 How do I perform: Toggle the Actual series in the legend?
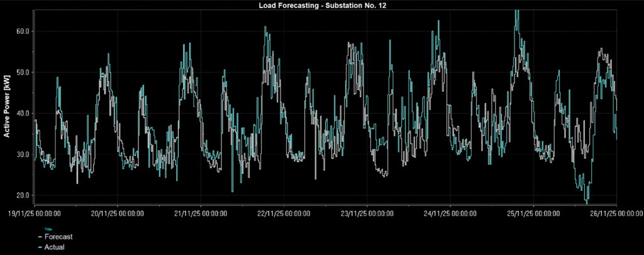pos(54,247)
